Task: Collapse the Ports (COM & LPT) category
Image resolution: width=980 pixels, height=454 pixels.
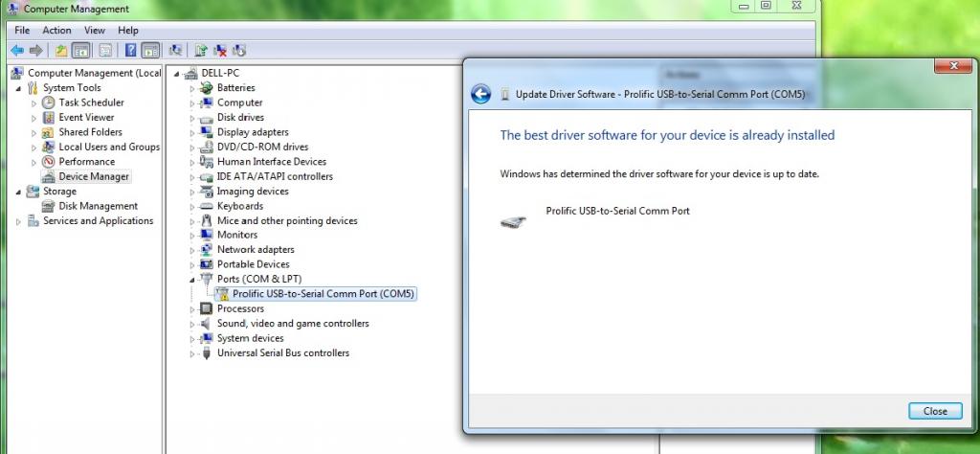Action: (192, 280)
